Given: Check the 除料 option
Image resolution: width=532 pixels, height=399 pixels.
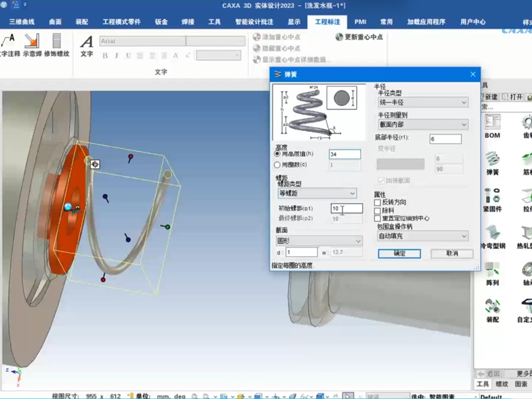Looking at the screenshot, I should [x=378, y=211].
